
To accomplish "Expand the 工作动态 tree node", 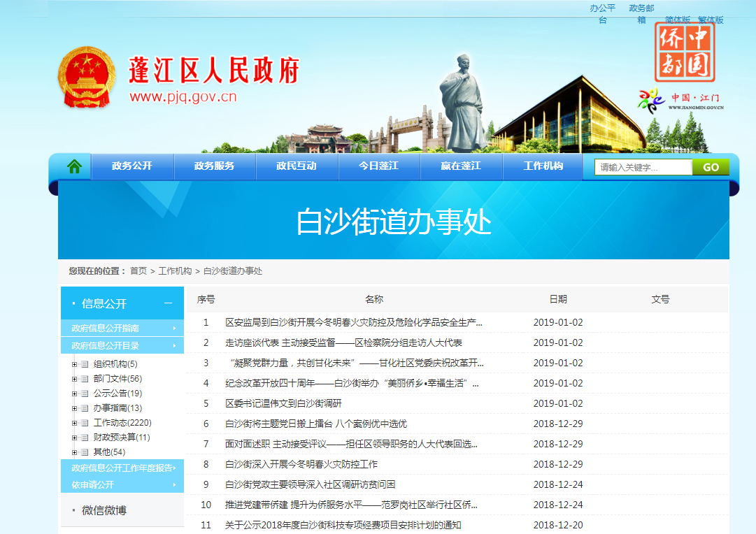I will (75, 422).
